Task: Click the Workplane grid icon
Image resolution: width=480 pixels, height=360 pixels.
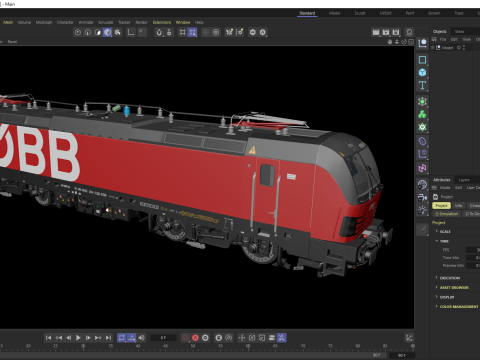Action: (x=183, y=32)
